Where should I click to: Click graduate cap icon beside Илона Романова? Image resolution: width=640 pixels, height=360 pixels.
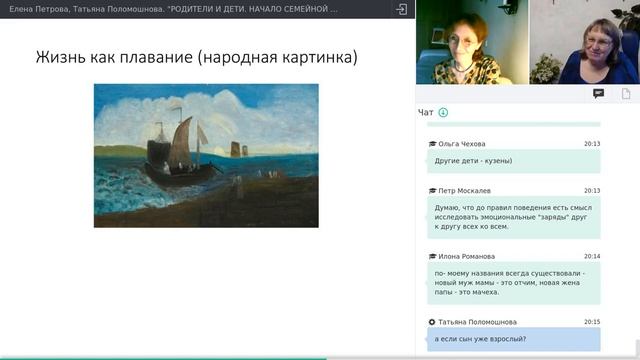(x=433, y=256)
